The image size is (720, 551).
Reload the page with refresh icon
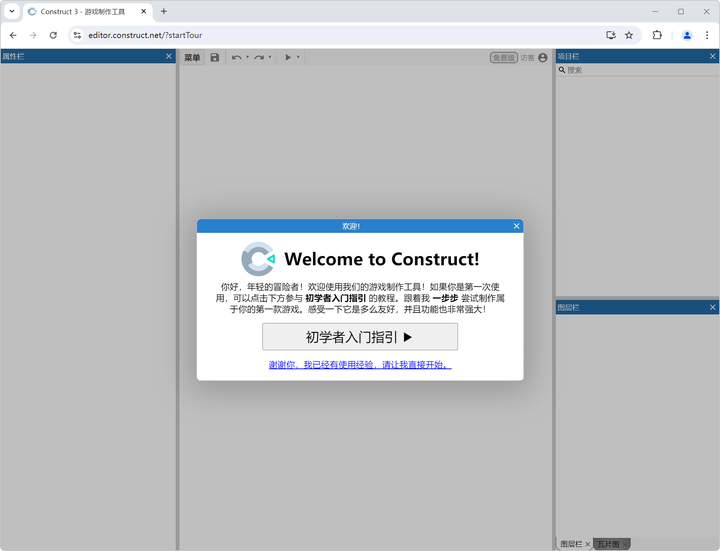[x=53, y=35]
